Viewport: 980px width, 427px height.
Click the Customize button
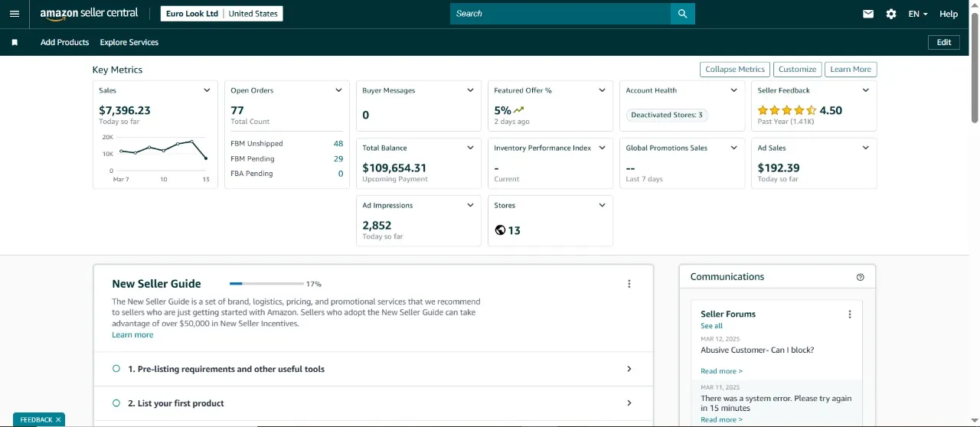pyautogui.click(x=798, y=69)
